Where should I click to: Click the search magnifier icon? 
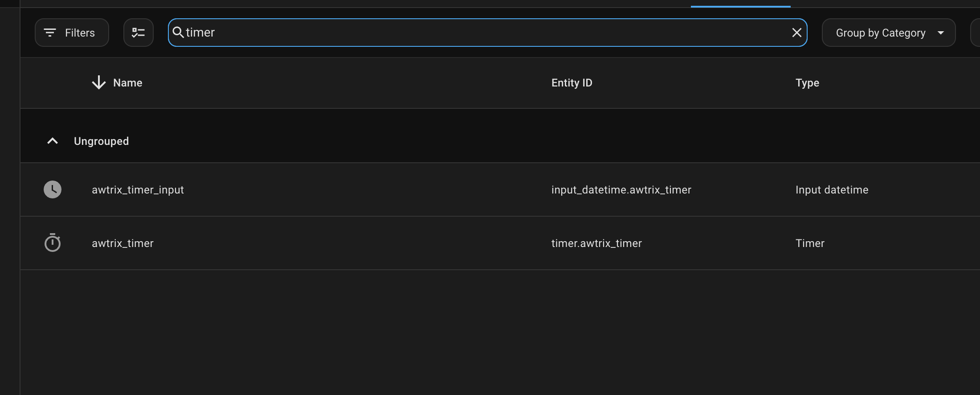[178, 32]
